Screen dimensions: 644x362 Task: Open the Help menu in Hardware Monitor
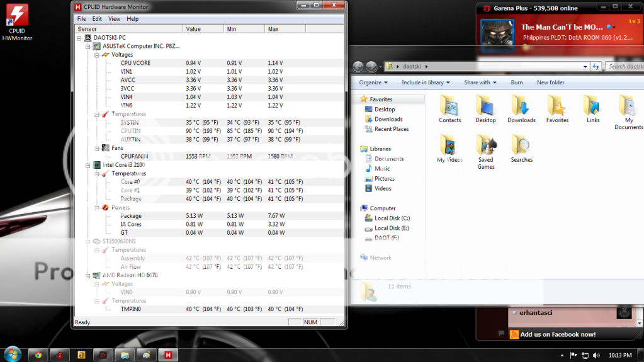point(132,19)
